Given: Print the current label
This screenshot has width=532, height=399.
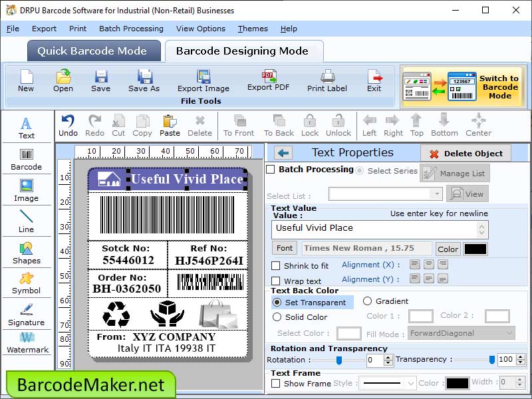Looking at the screenshot, I should tap(327, 83).
